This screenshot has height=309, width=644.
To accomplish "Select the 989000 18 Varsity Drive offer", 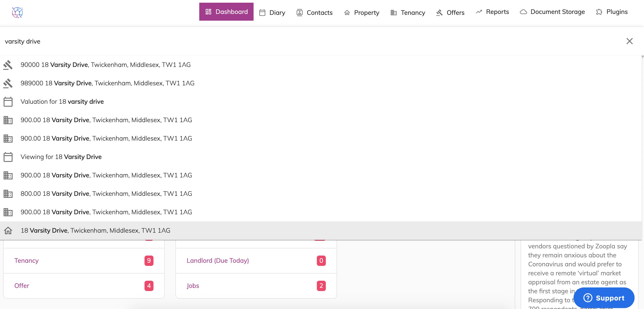I will [x=107, y=83].
